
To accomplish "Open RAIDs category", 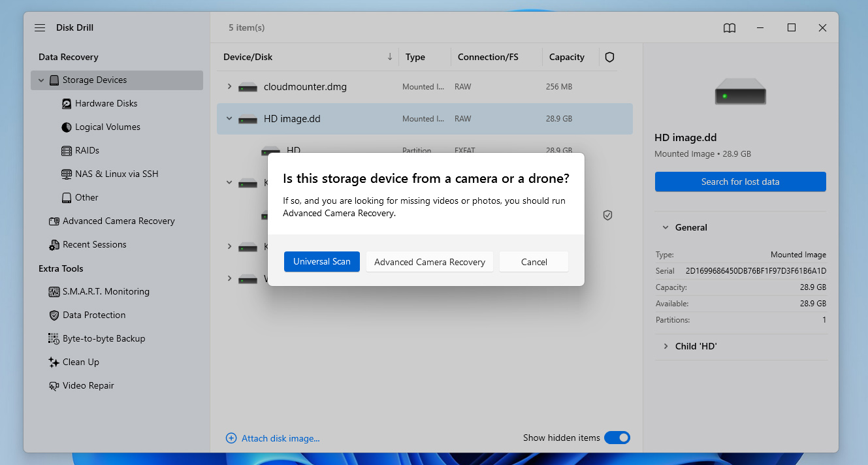I will pyautogui.click(x=87, y=151).
